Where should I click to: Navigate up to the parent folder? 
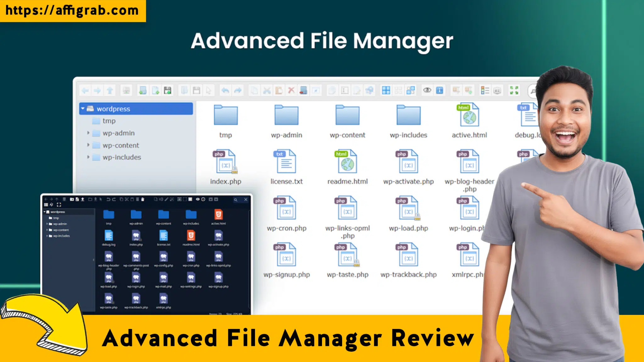pyautogui.click(x=109, y=90)
